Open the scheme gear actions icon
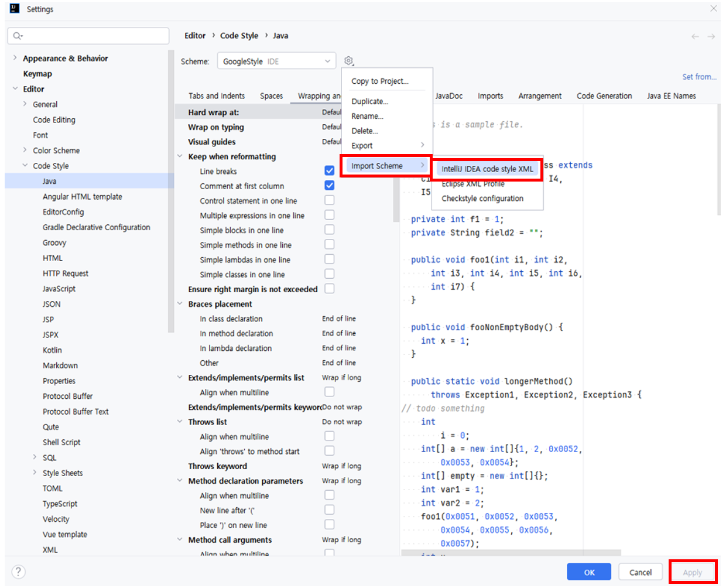Image resolution: width=726 pixels, height=588 pixels. point(348,61)
